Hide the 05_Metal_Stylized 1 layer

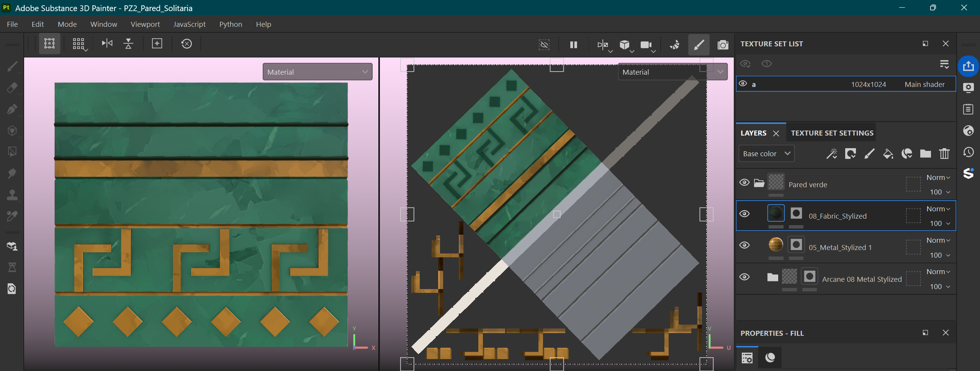[x=744, y=245]
